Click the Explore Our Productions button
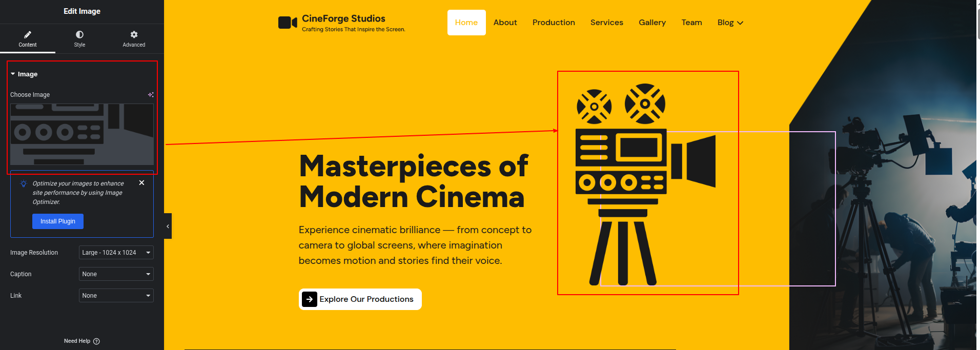This screenshot has width=980, height=350. coord(360,299)
